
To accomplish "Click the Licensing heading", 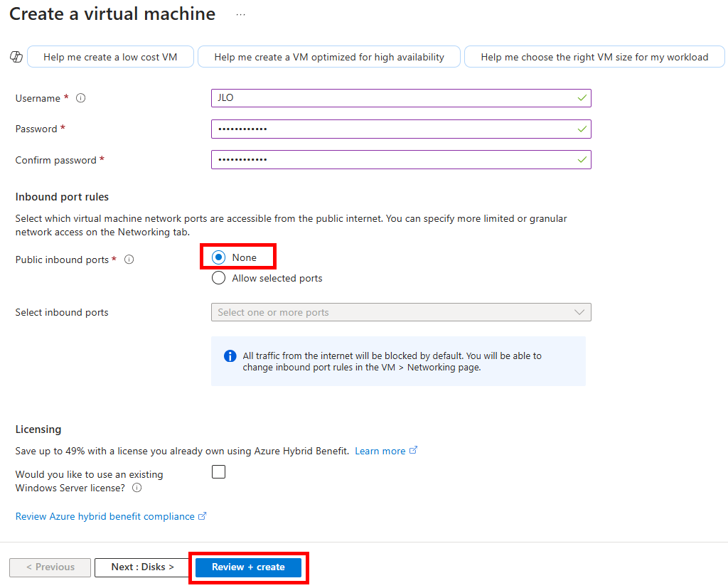I will [x=38, y=429].
